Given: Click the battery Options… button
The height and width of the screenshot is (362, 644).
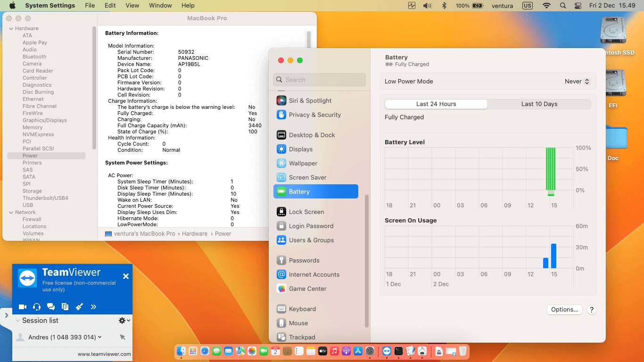Looking at the screenshot, I should click(x=564, y=310).
